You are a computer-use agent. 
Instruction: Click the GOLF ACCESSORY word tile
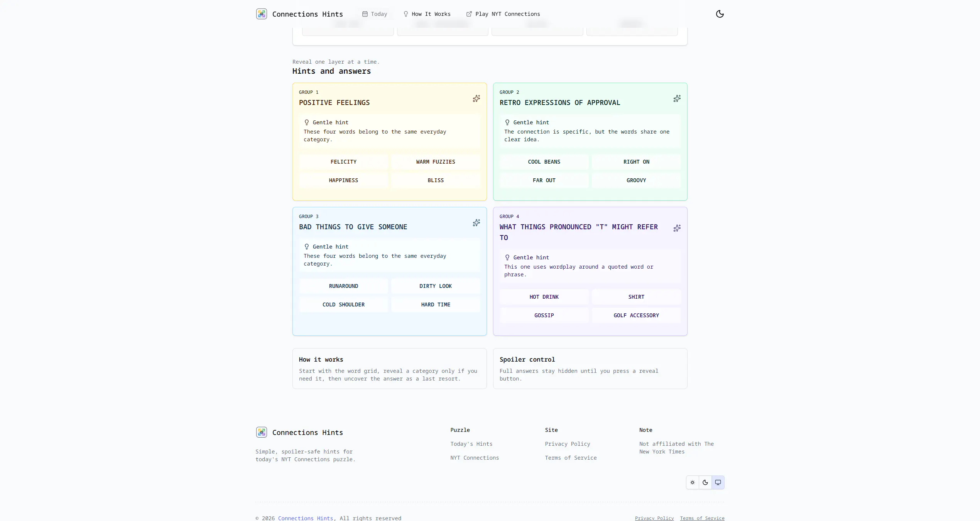tap(636, 315)
